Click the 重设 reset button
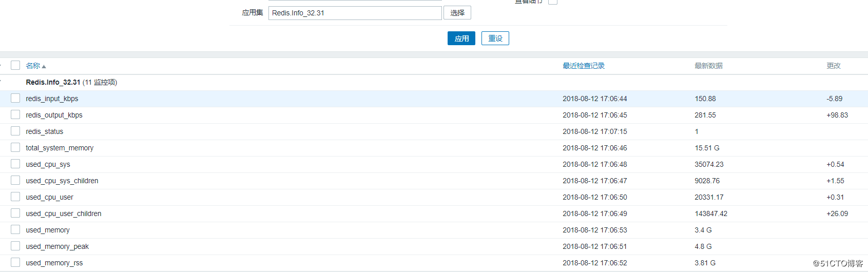This screenshot has height=272, width=868. pyautogui.click(x=495, y=38)
